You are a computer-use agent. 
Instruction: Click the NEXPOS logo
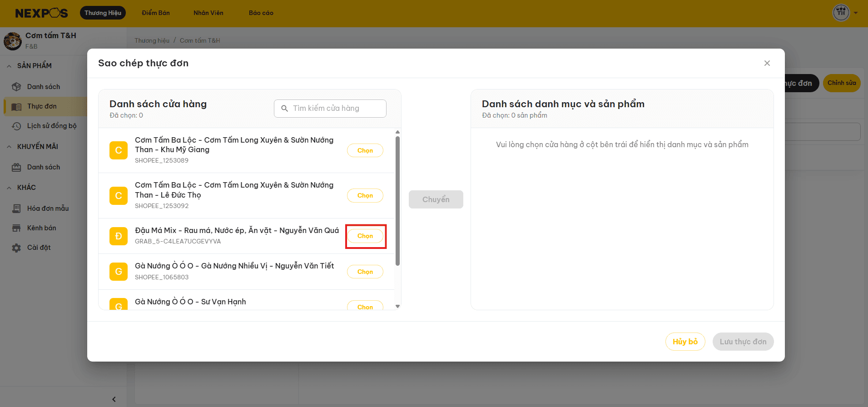pyautogui.click(x=41, y=13)
